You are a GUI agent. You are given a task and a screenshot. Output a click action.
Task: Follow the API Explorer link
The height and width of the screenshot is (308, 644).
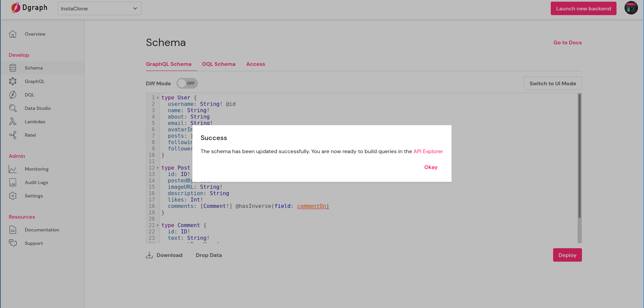point(428,151)
